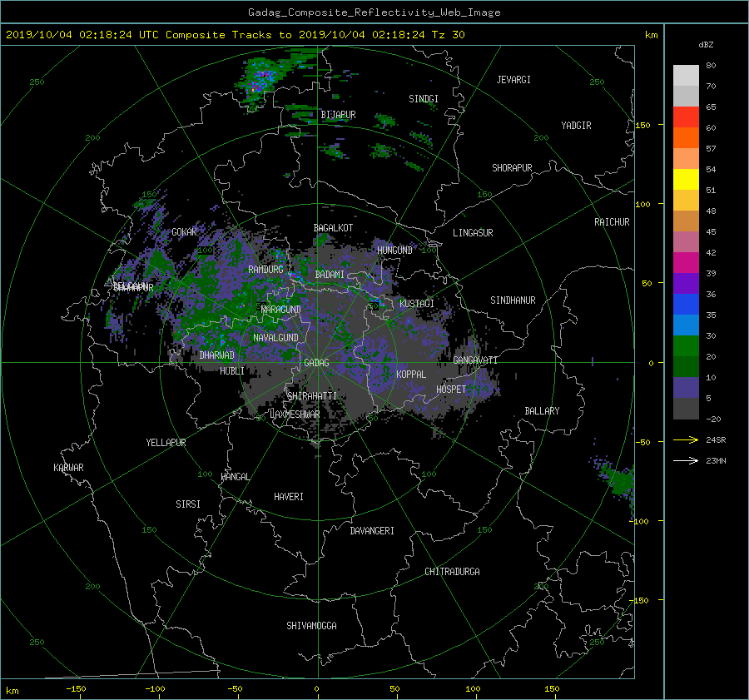Click the GANGAVATI city label
This screenshot has height=700, width=749.
475,360
